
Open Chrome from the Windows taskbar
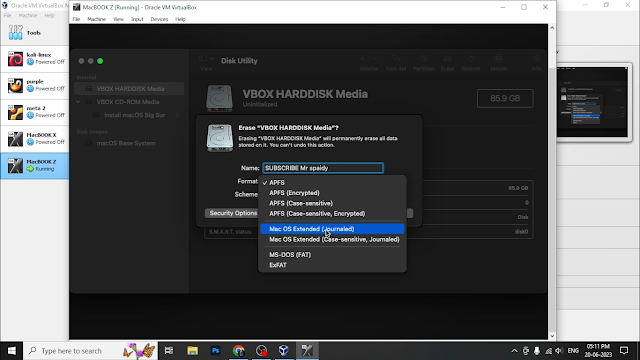click(x=239, y=351)
